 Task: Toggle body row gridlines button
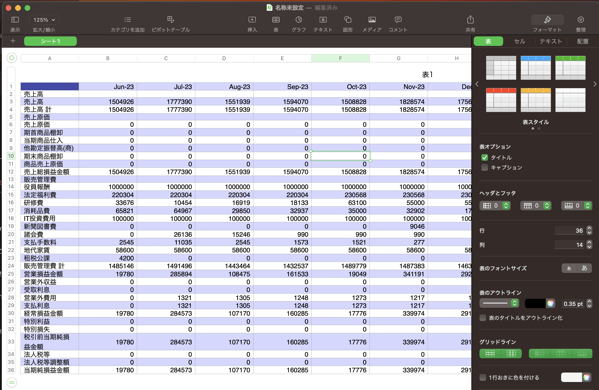[x=490, y=353]
